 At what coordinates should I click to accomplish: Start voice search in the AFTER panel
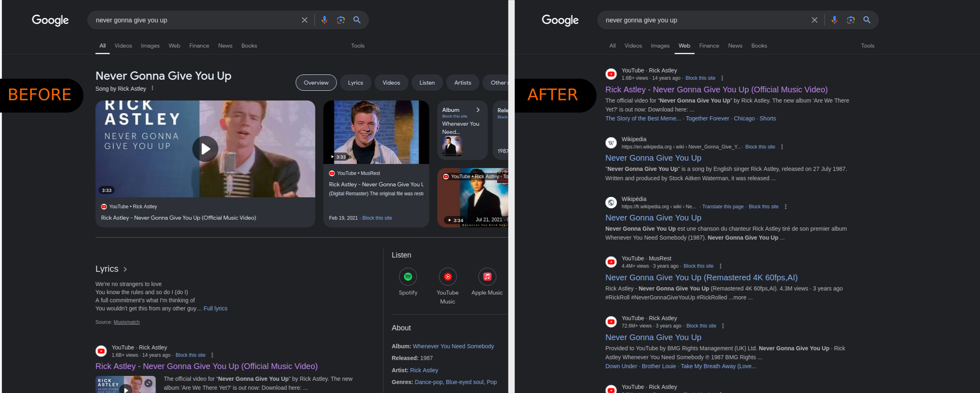pos(835,20)
